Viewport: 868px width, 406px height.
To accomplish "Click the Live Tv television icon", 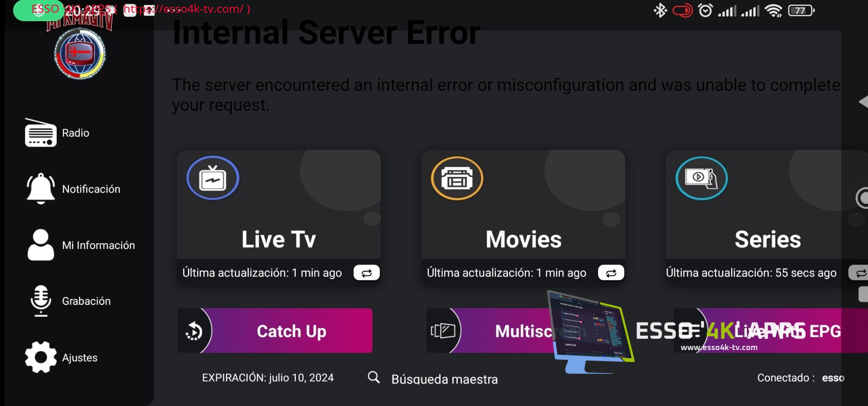I will click(x=213, y=178).
